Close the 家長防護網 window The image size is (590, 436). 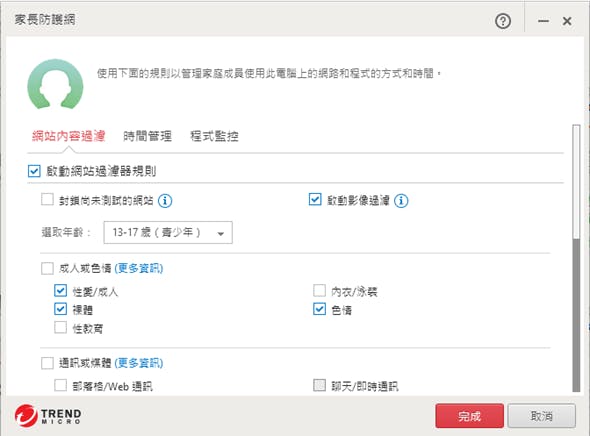[567, 21]
